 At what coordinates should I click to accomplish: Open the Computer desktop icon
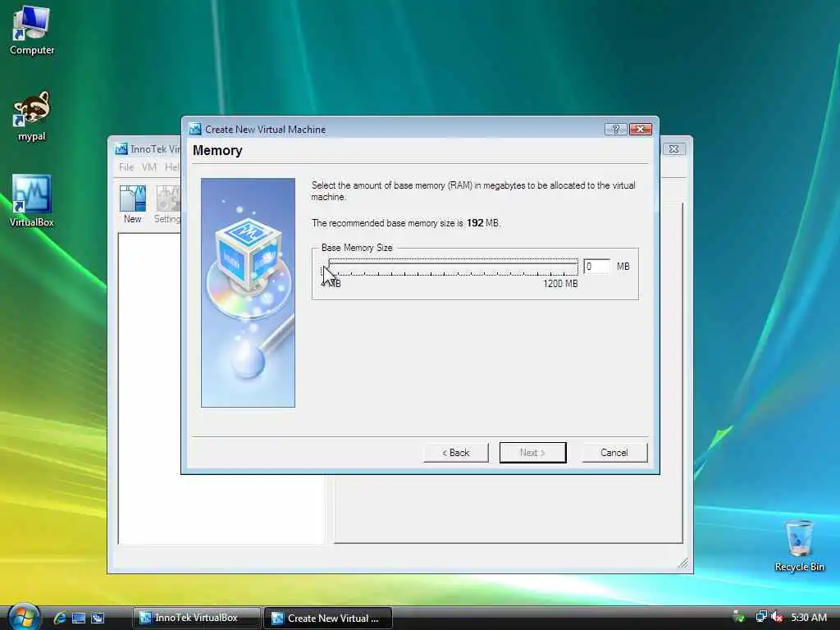pyautogui.click(x=31, y=30)
